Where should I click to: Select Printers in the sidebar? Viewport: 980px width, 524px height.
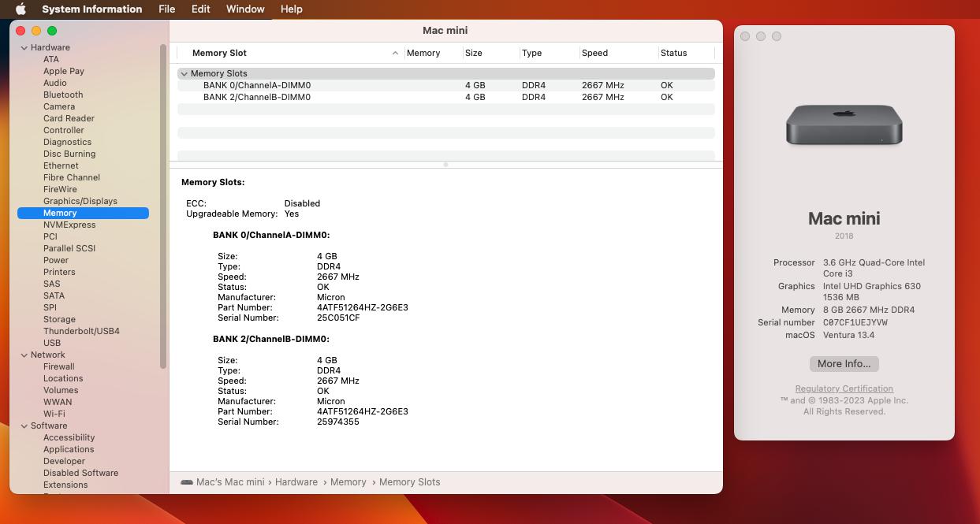coord(59,272)
